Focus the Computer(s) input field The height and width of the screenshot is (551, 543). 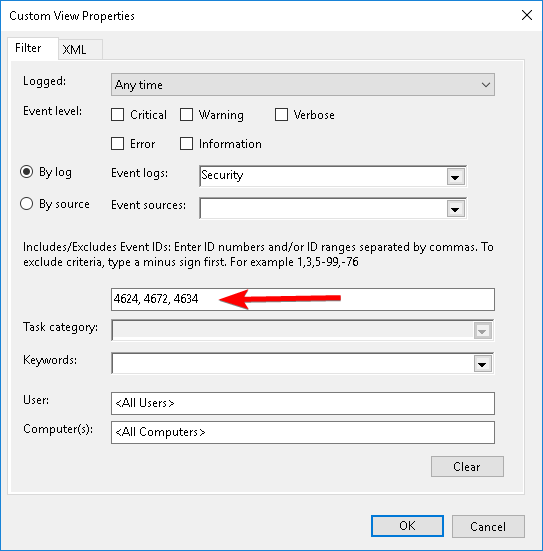pos(303,432)
